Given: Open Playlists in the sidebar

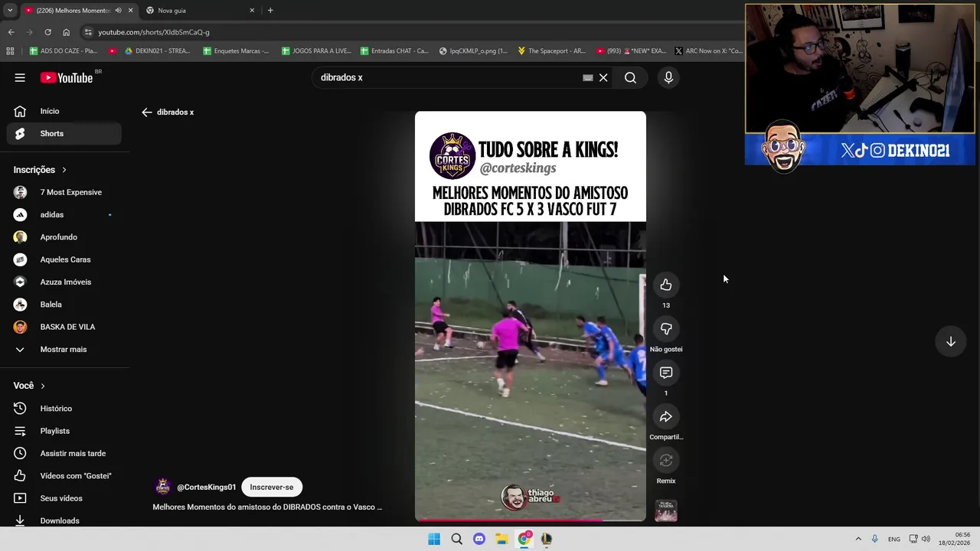Looking at the screenshot, I should click(x=64, y=431).
